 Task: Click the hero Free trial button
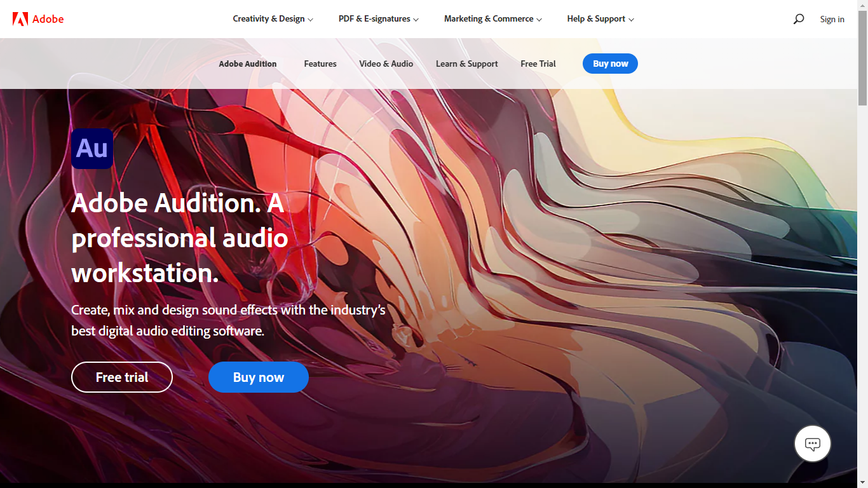tap(122, 377)
